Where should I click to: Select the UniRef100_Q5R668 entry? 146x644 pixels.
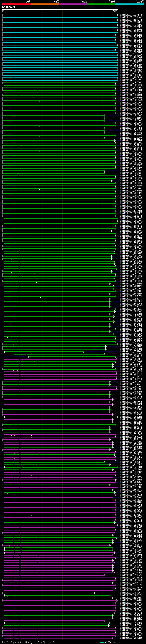pos(131,233)
